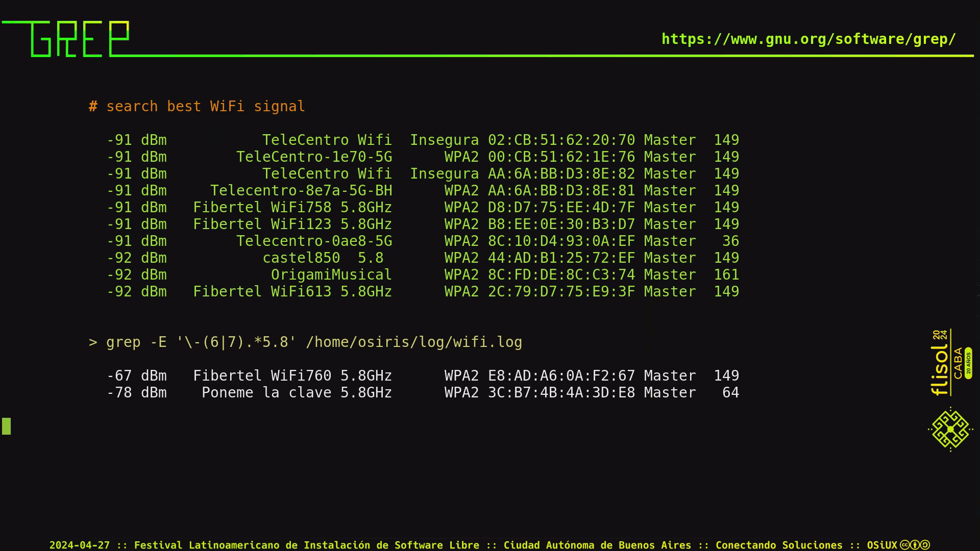The width and height of the screenshot is (980, 551).
Task: Click the 2024-04-27 date in footer
Action: pyautogui.click(x=80, y=545)
